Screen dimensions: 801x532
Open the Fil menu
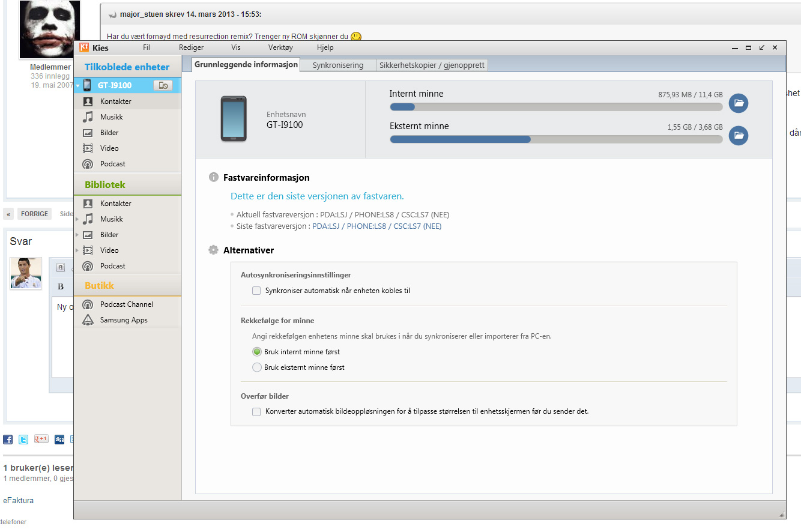click(x=147, y=47)
